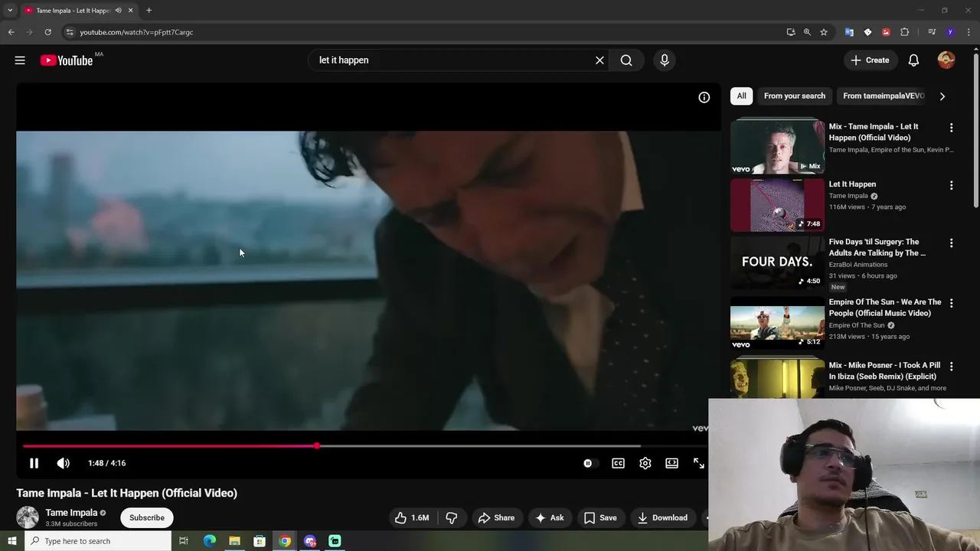
Task: Open options for Let It Happen 7:48
Action: [951, 185]
